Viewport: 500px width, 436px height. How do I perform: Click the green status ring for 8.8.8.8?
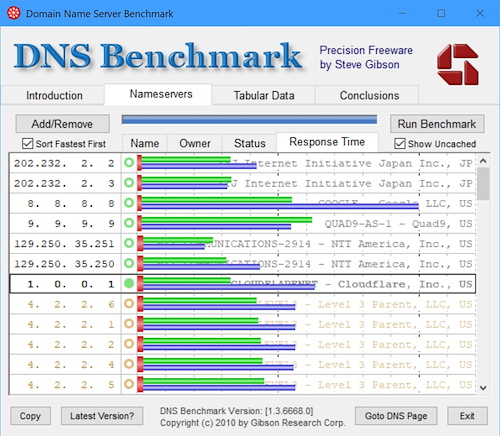click(129, 203)
